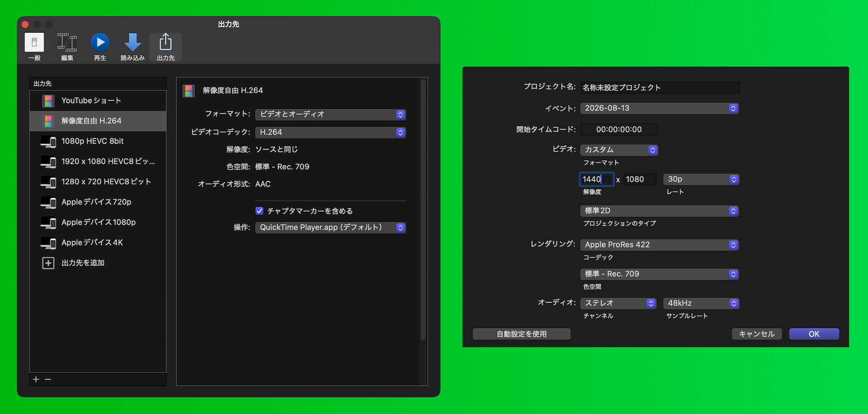Close the 出力先 preferences window
Viewport: 868px width, 414px height.
click(25, 24)
